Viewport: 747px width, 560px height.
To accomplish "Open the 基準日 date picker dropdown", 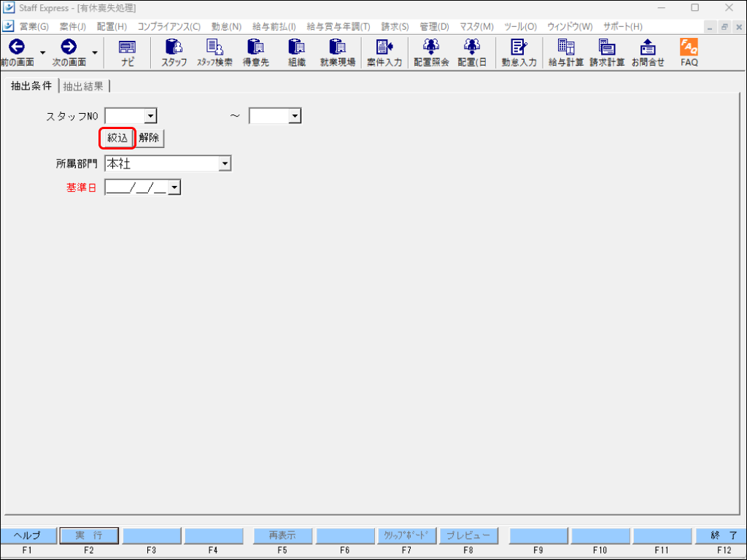I will [174, 187].
